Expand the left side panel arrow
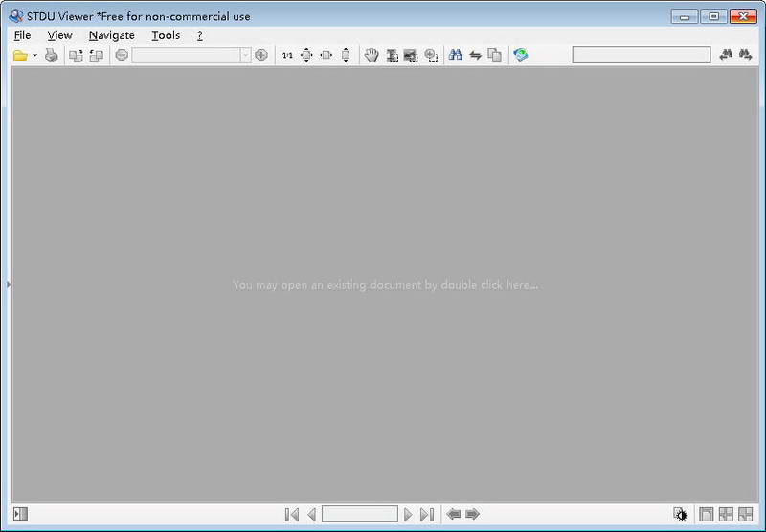 pyautogui.click(x=8, y=284)
